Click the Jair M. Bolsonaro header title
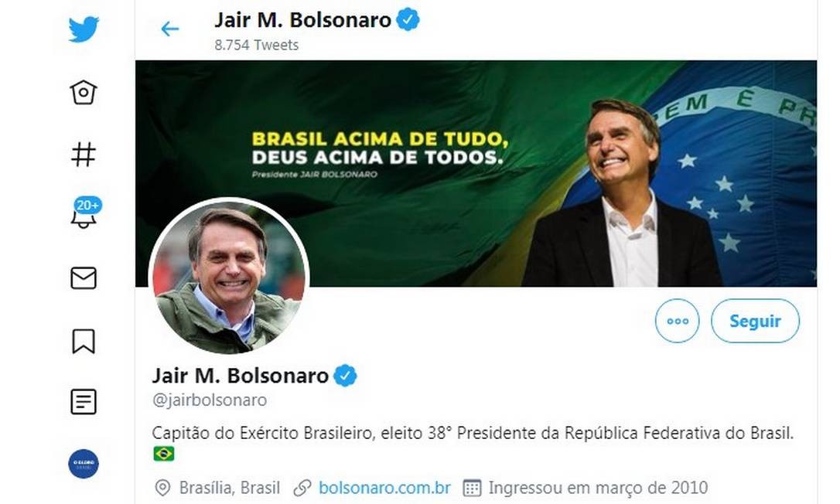Screen dimensions: 840x504 pyautogui.click(x=302, y=20)
